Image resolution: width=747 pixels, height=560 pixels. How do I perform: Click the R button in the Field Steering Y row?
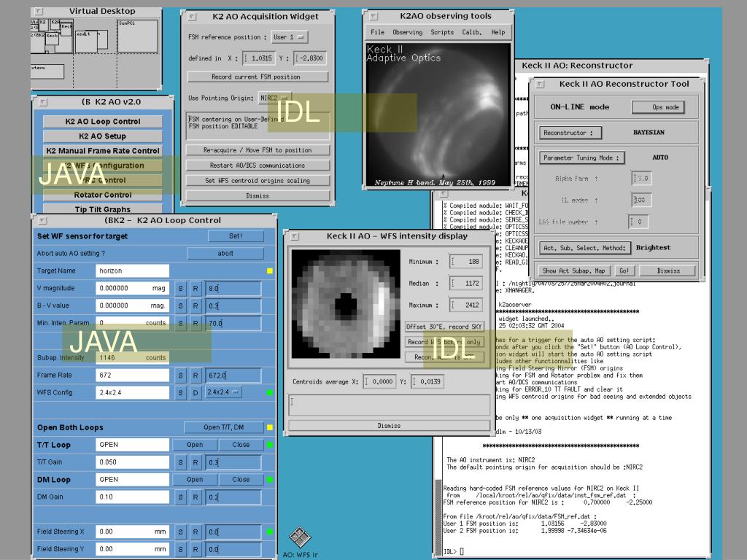point(196,549)
